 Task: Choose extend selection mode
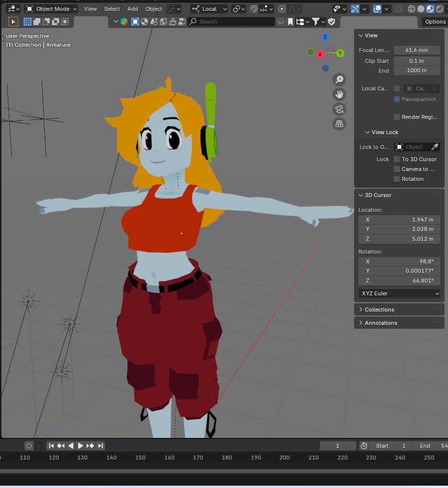point(37,22)
